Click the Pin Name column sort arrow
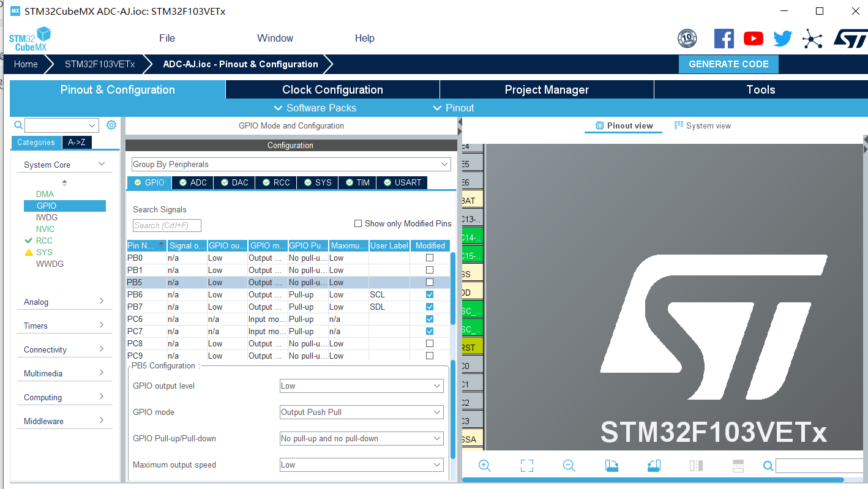Screen dimensions: 868x489 click(x=162, y=245)
